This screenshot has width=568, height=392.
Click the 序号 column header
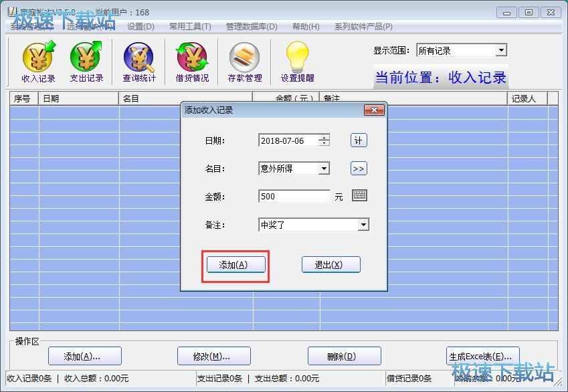(24, 98)
